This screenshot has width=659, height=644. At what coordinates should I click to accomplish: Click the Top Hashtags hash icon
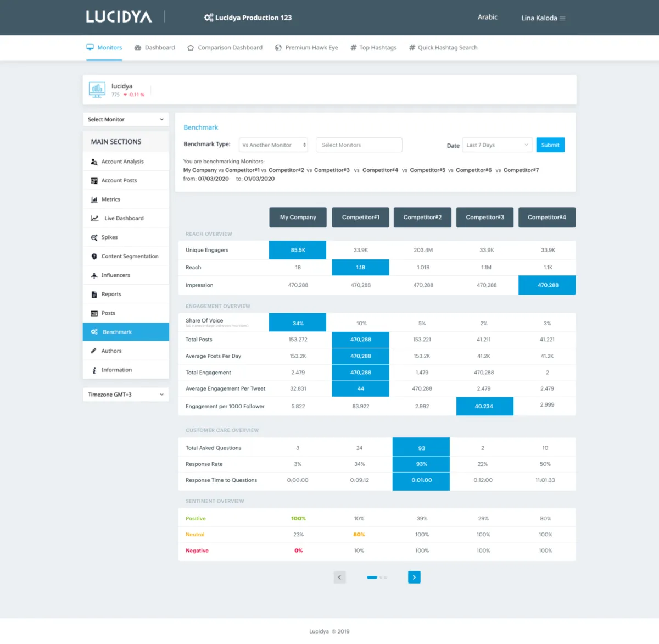(354, 48)
